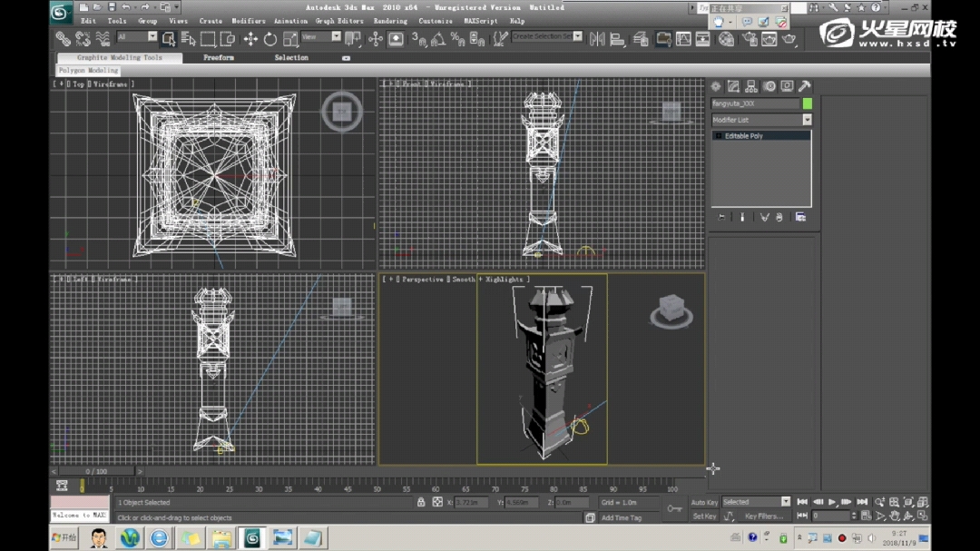Click the time slider 0 / 100
Viewport: 980px width, 551px height.
96,471
